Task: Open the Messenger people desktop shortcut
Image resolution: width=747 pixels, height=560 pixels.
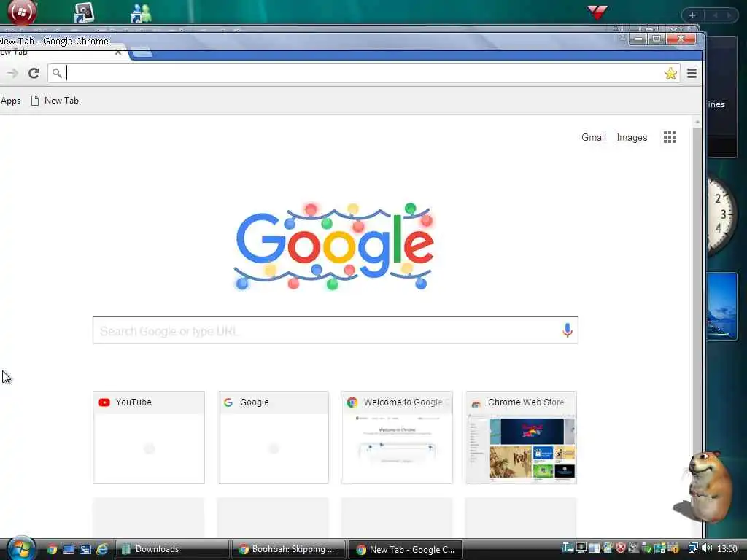Action: (141, 13)
